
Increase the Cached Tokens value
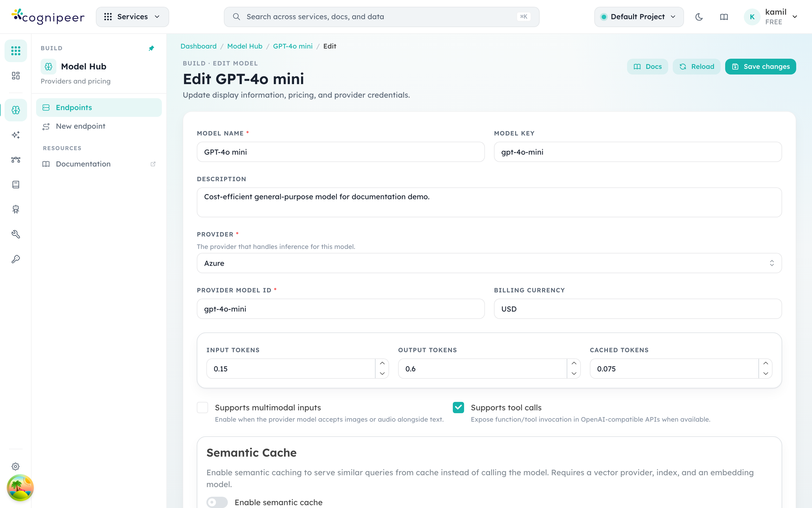766,364
